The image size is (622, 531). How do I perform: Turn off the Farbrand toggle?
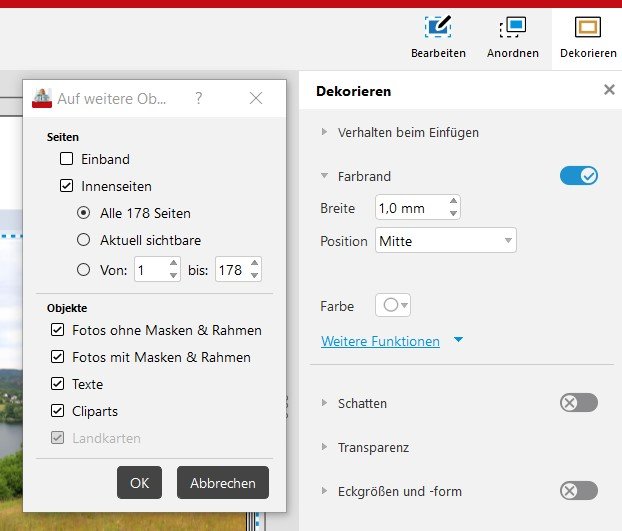(579, 176)
